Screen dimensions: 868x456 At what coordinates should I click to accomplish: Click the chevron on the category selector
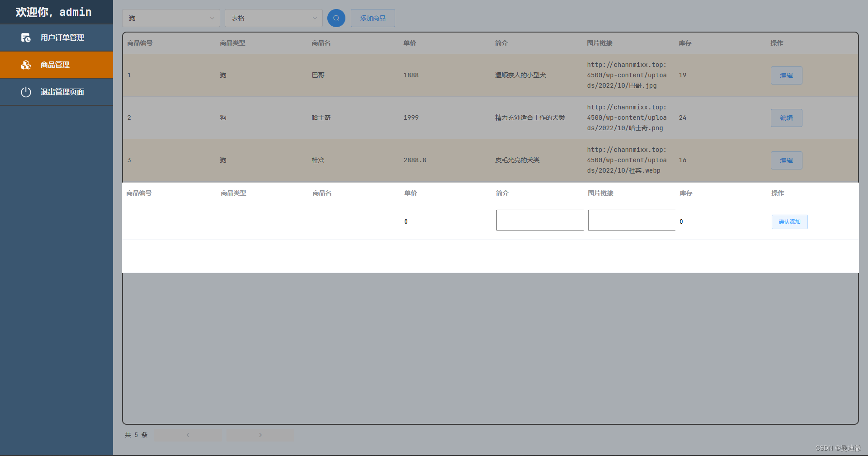[x=212, y=18]
